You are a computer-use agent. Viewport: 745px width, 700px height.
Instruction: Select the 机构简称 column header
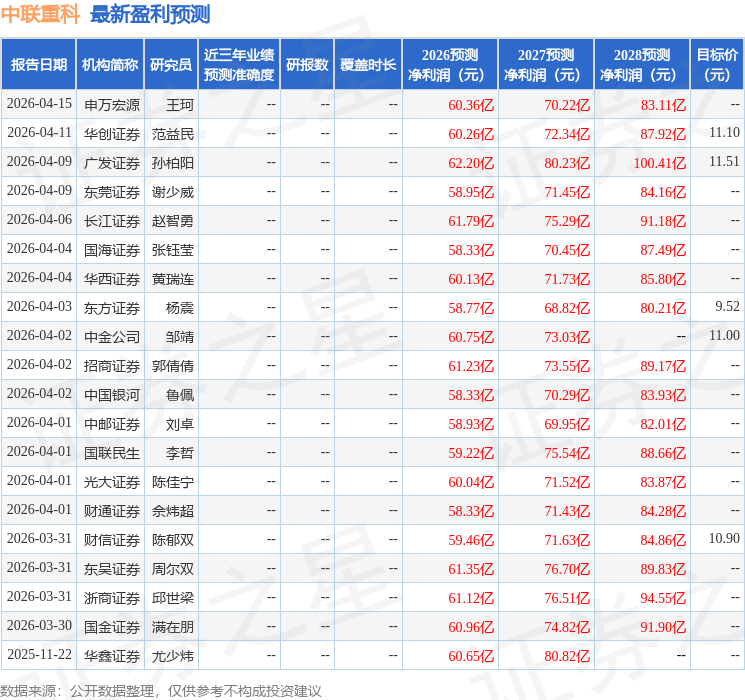(x=110, y=65)
